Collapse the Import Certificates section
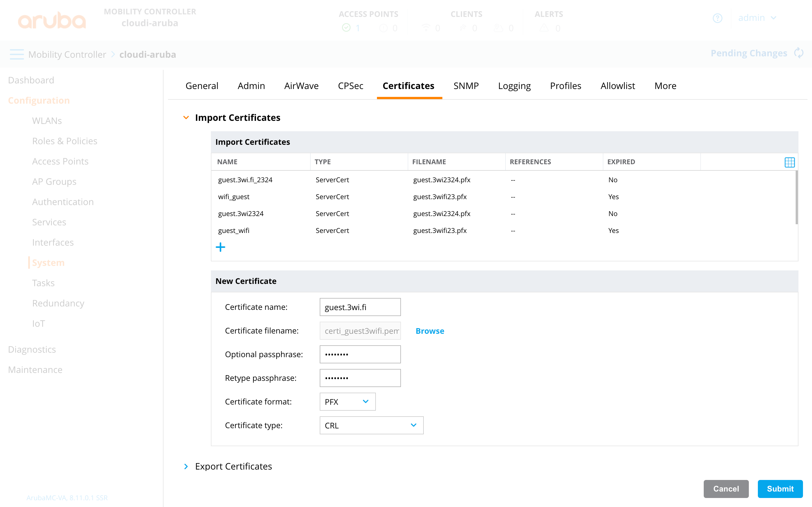This screenshot has height=507, width=812. [x=187, y=117]
